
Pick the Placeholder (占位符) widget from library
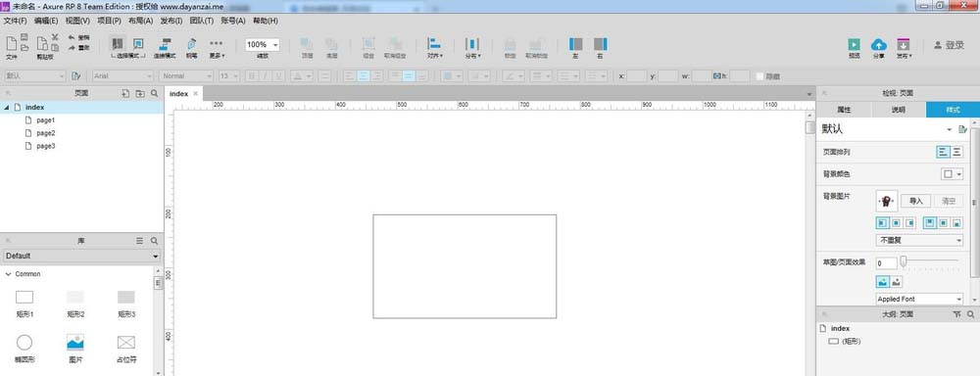pos(126,349)
